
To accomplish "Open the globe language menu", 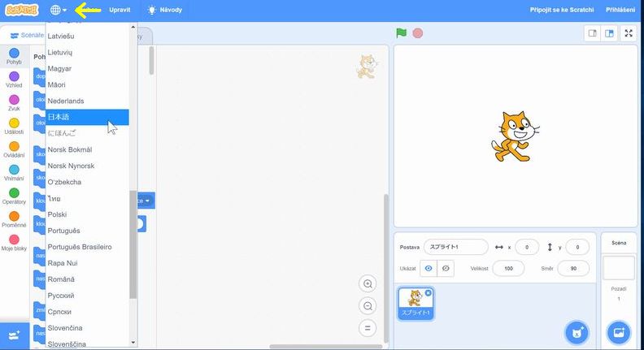I will pyautogui.click(x=59, y=11).
